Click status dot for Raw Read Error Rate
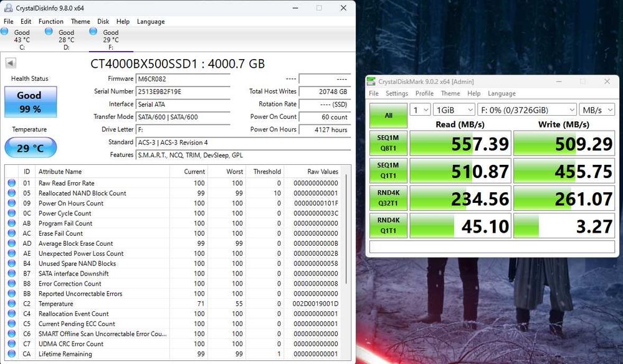 pos(11,183)
